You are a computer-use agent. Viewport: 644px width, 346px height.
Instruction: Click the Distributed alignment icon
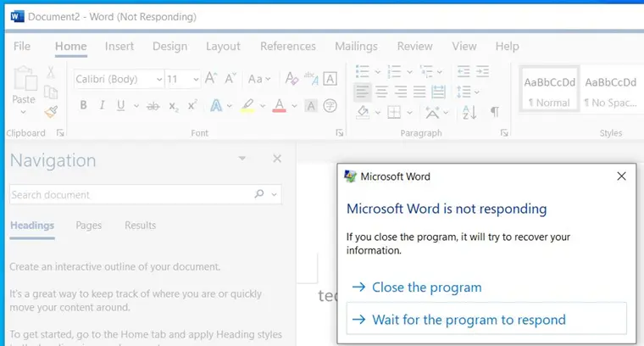(438, 92)
